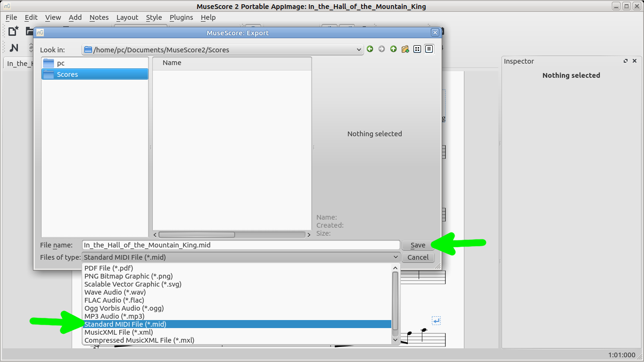Viewport: 644px width, 362px height.
Task: Switch to icon list view mode
Action: [x=417, y=49]
